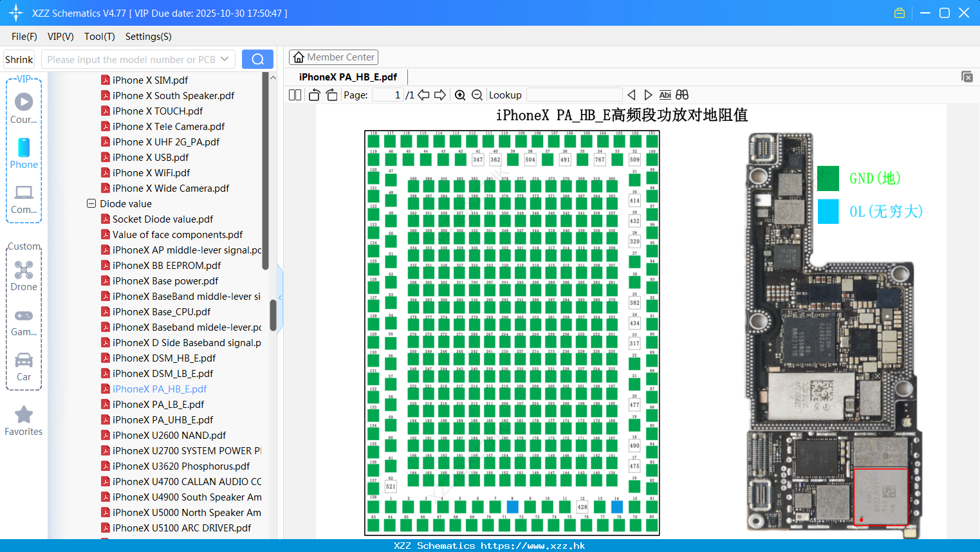The height and width of the screenshot is (552, 980).
Task: Click the zoom in magnifier icon
Action: [460, 95]
